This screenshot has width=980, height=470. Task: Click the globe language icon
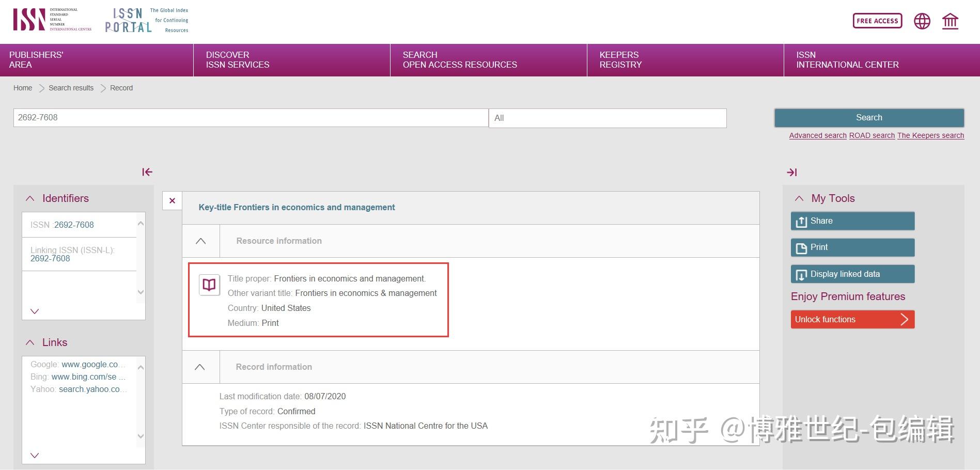point(922,21)
